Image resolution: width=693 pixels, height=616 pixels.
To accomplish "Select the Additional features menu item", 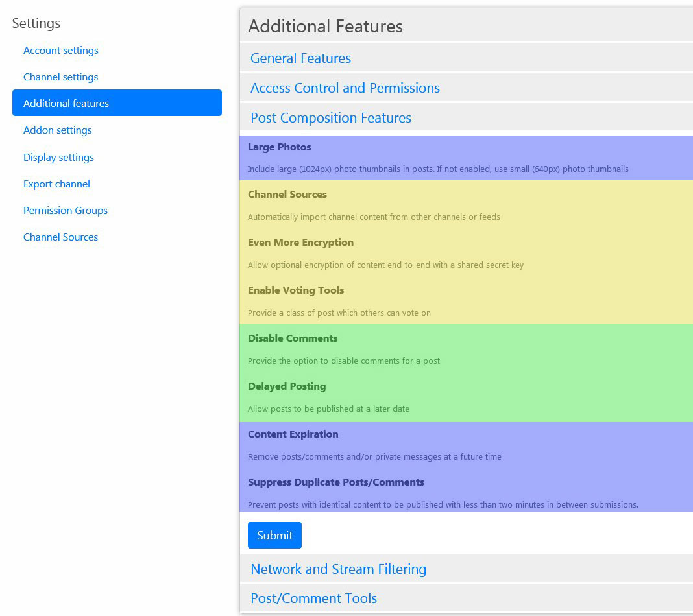I will [66, 104].
